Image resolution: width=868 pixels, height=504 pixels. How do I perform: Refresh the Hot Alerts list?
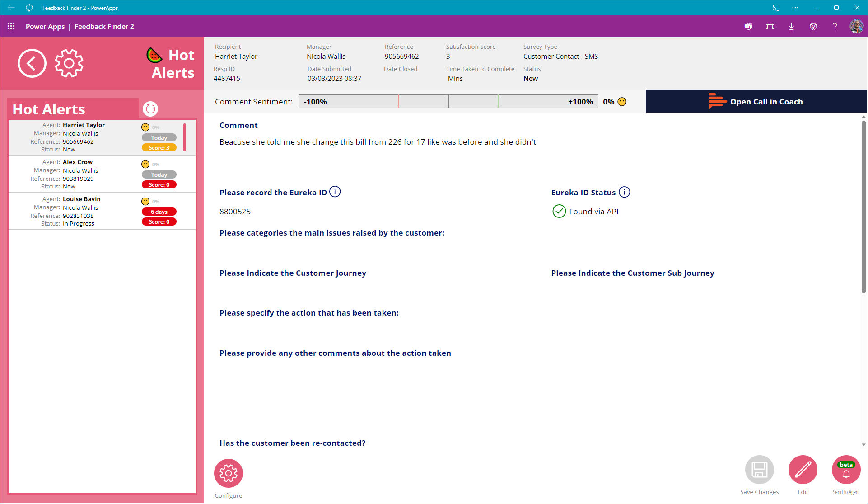pos(150,109)
